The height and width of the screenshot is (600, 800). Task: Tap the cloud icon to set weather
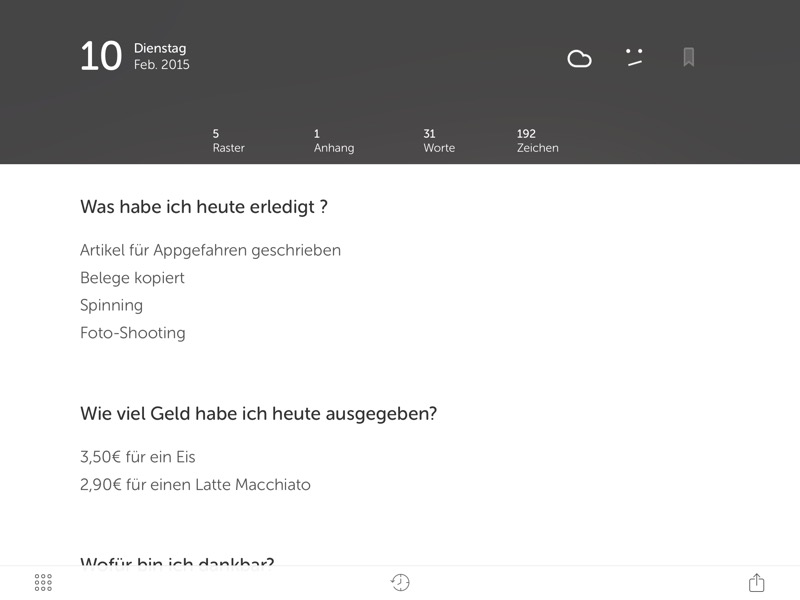[x=580, y=60]
